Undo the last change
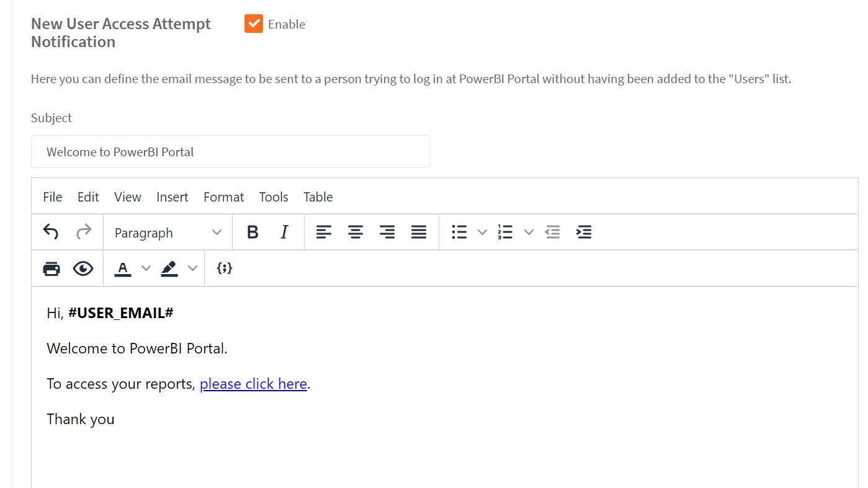The width and height of the screenshot is (868, 488). (51, 231)
